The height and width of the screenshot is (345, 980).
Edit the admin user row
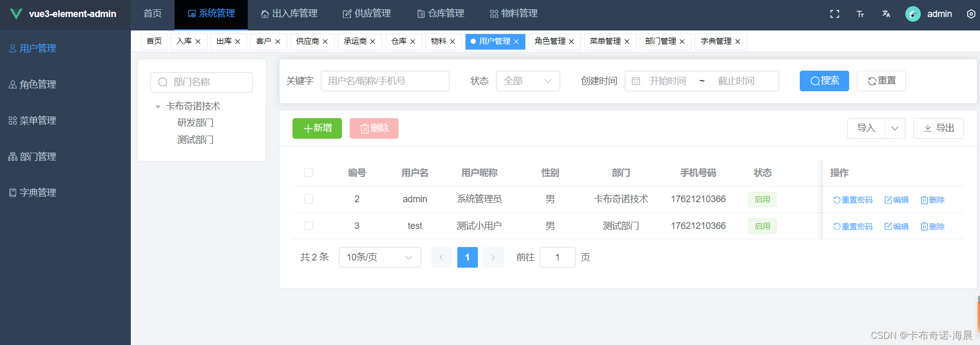click(897, 200)
